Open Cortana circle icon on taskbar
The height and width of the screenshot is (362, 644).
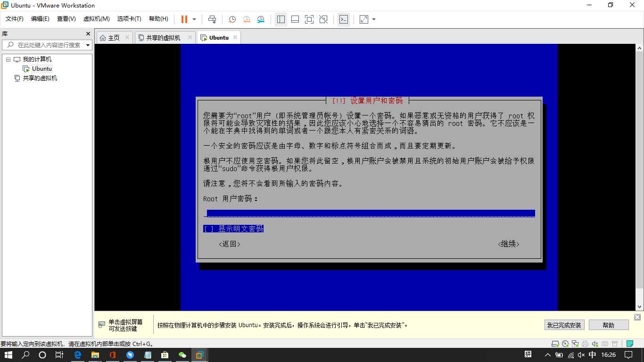point(42,355)
